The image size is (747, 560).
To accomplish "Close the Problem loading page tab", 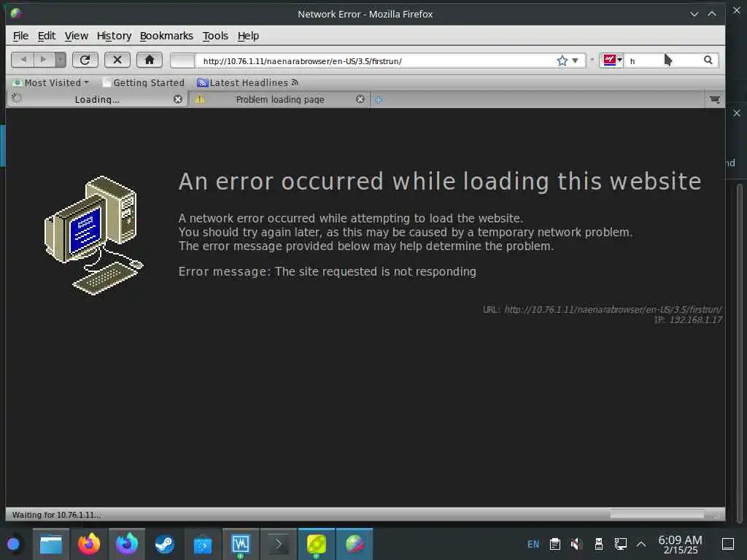I will point(360,99).
